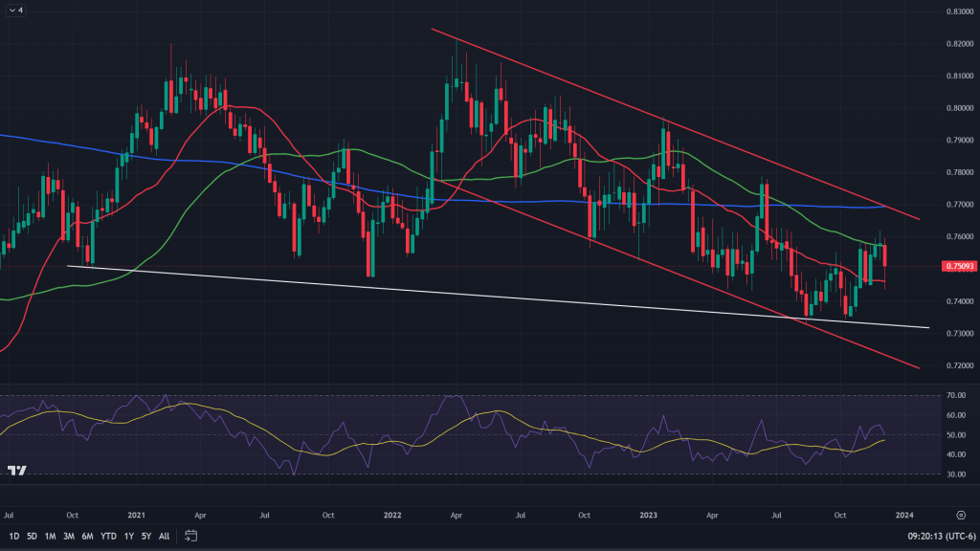Open chart settings gear near time axis
The width and height of the screenshot is (980, 551).
[x=960, y=514]
